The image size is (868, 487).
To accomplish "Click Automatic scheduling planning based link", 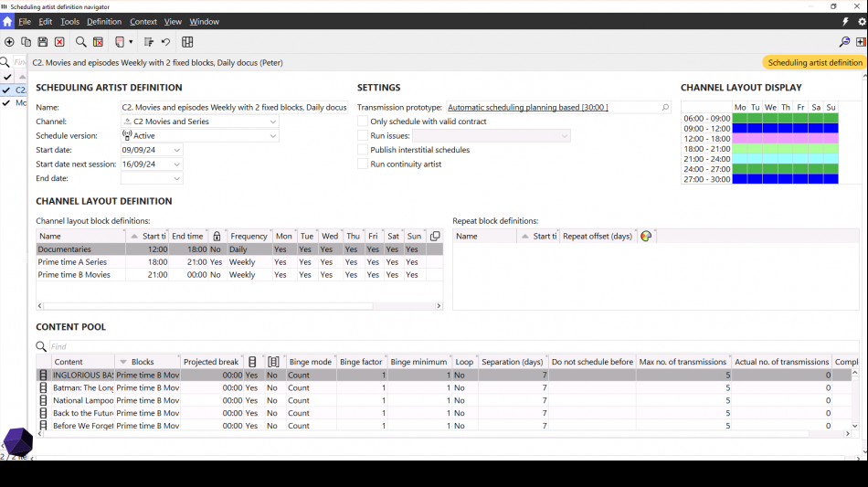I will click(527, 108).
